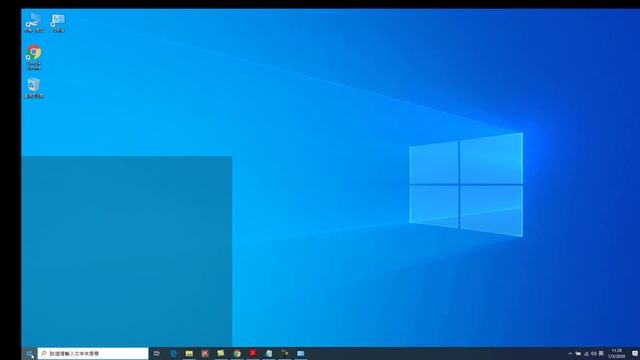Focus the taskbar search box
This screenshot has height=360, width=640.
point(93,353)
